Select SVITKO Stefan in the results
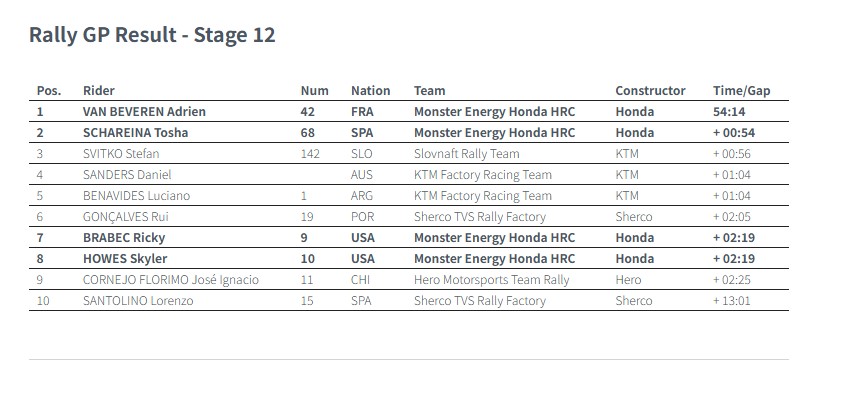The height and width of the screenshot is (395, 851). tap(121, 154)
